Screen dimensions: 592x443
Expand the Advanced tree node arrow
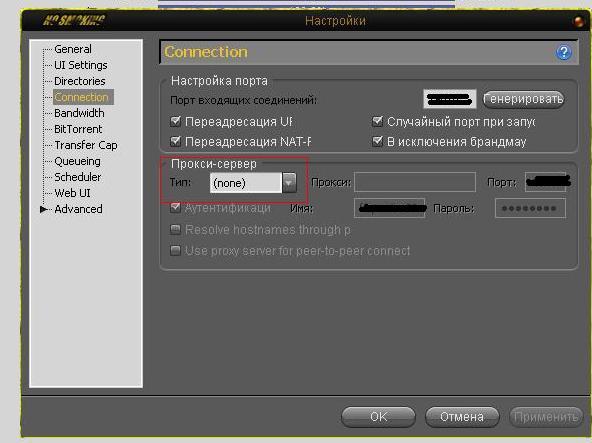coord(44,209)
